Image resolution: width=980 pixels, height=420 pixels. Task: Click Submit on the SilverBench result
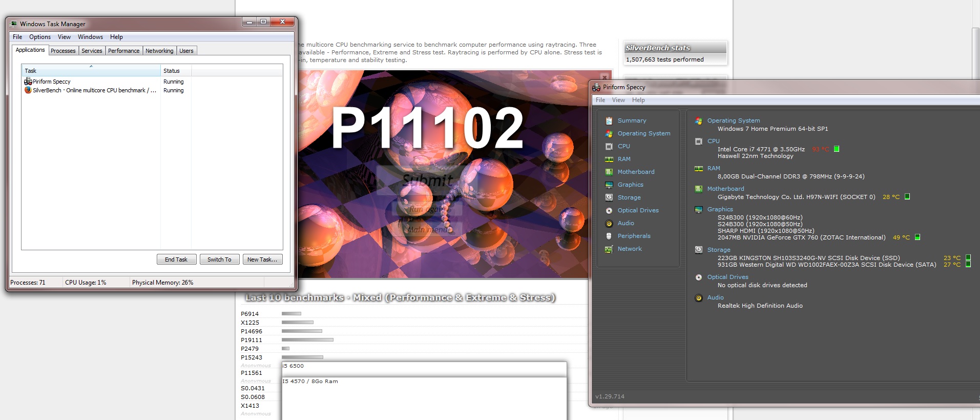click(x=428, y=180)
